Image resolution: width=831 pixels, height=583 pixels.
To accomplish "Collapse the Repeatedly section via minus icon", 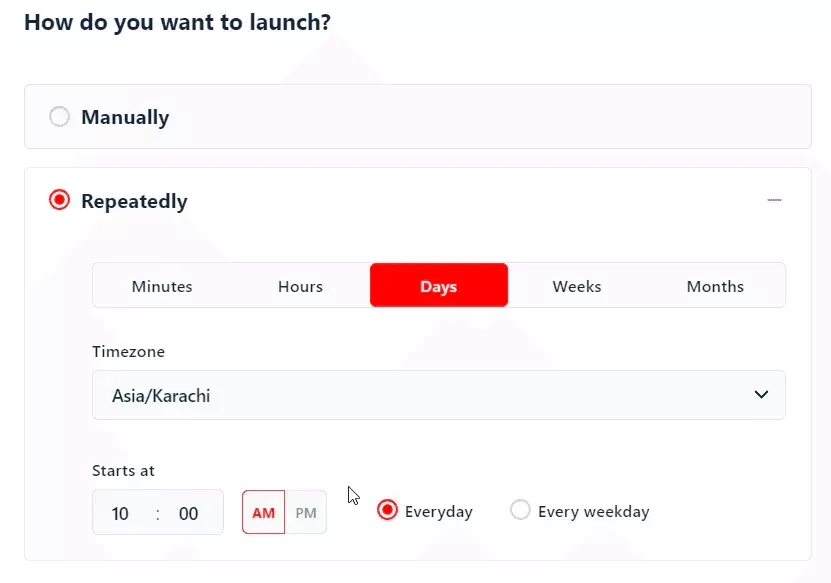I will [774, 199].
